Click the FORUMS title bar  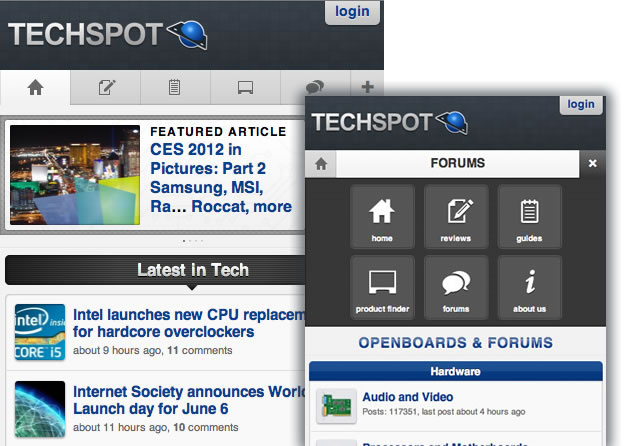pyautogui.click(x=458, y=164)
